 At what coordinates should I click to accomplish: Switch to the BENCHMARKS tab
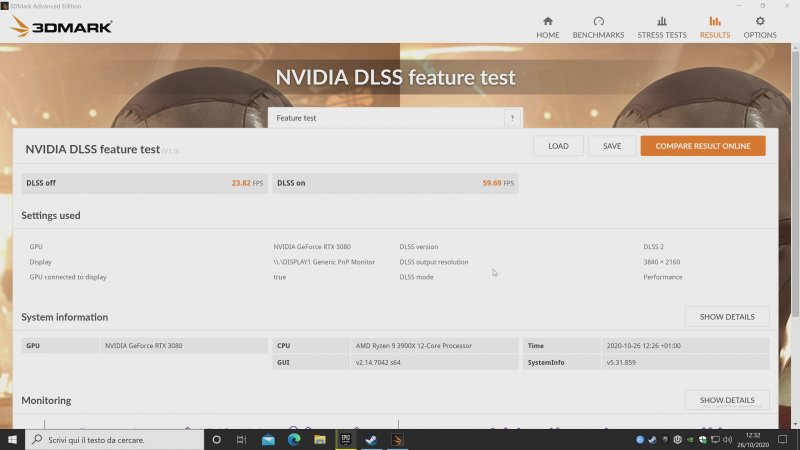tap(598, 27)
